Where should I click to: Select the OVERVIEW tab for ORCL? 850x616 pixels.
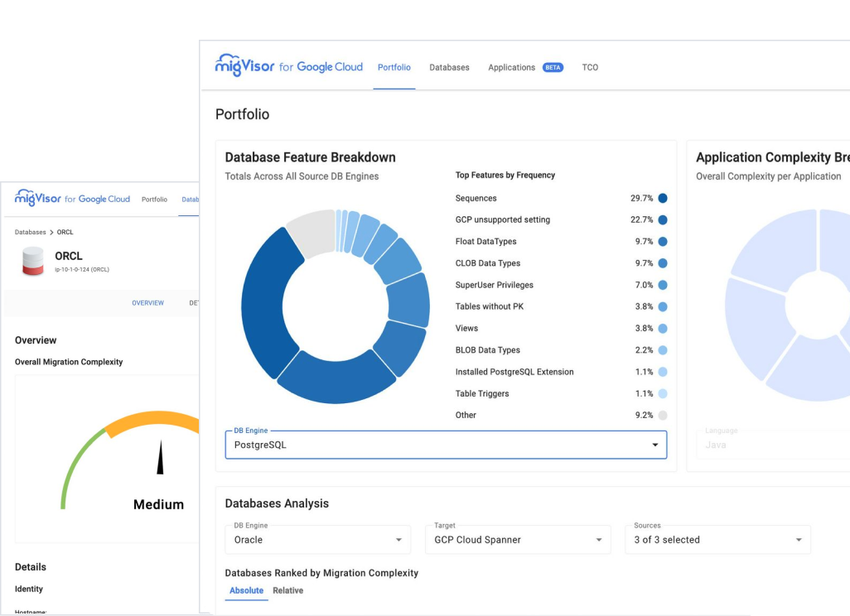click(147, 302)
